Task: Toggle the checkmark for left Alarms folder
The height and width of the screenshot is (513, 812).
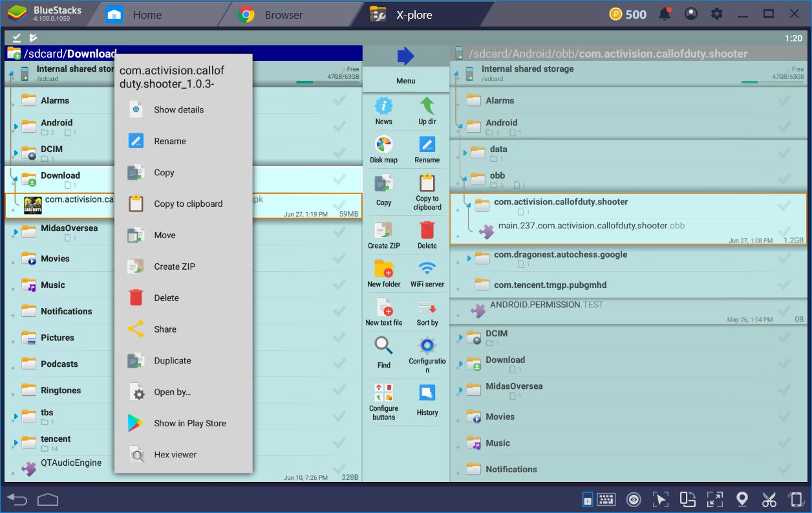Action: coord(339,100)
